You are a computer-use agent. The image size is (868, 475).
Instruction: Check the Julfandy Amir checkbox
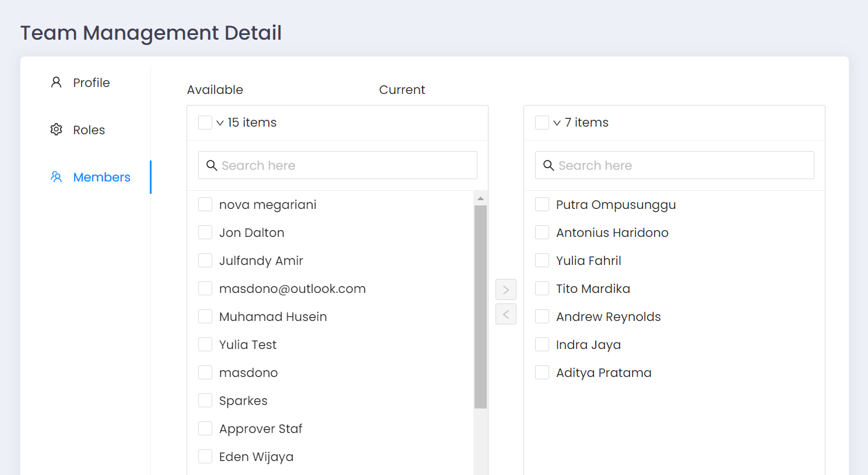205,260
